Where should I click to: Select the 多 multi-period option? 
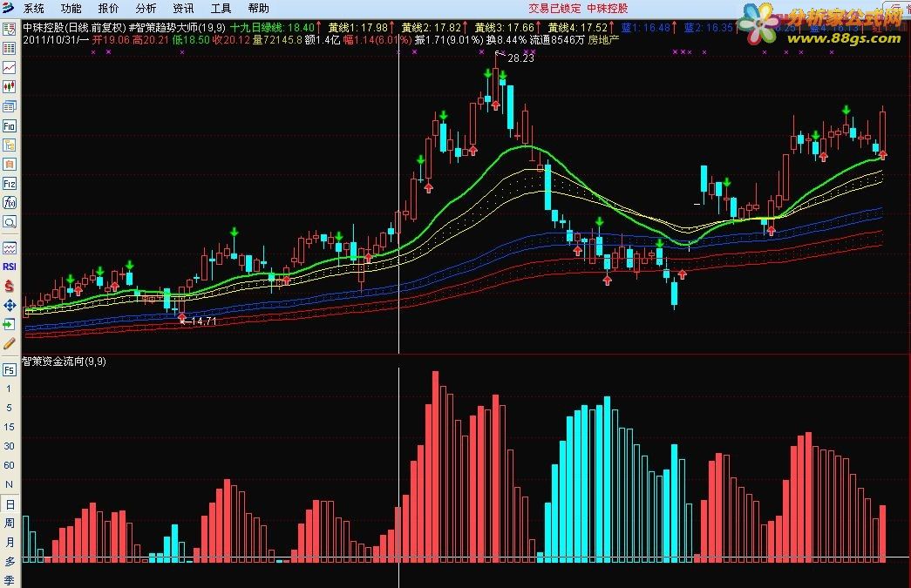(10, 561)
